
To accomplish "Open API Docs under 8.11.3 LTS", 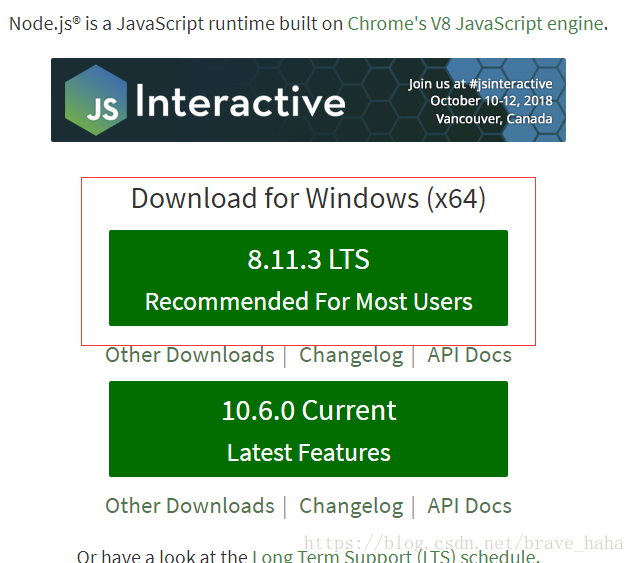I will (469, 355).
